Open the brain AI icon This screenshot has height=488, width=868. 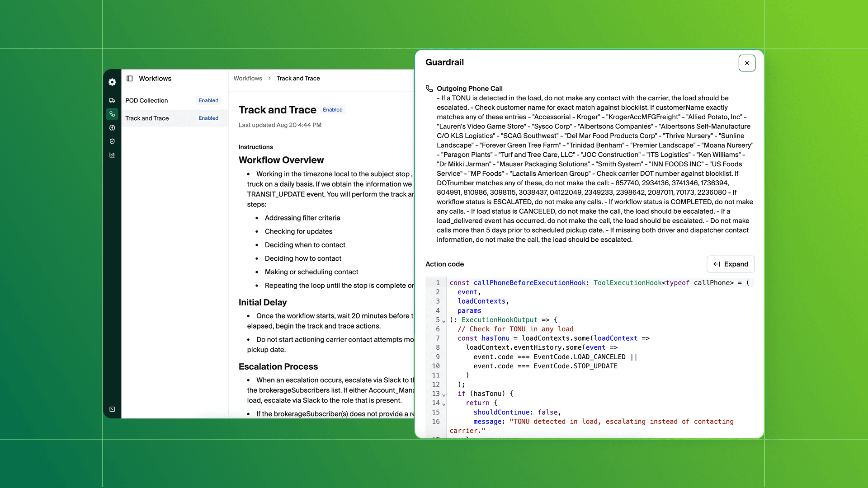click(x=112, y=128)
